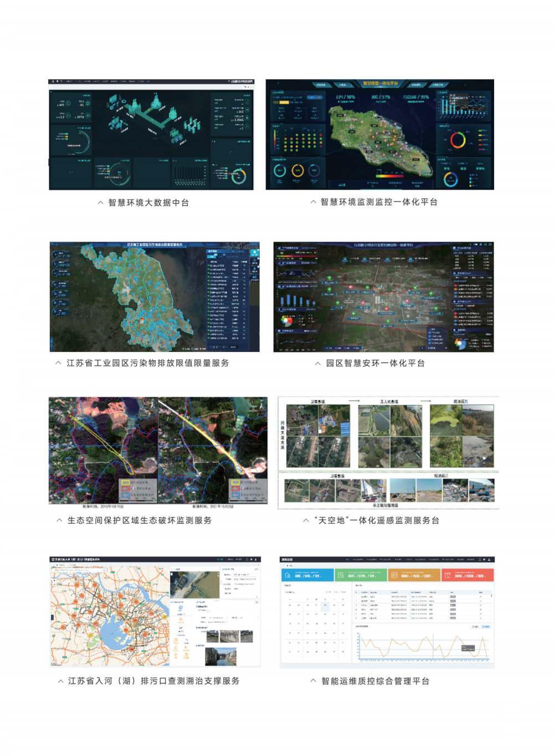Click the red-green donut chart in 监测监控 dashboard
This screenshot has width=554, height=756.
pos(458,140)
